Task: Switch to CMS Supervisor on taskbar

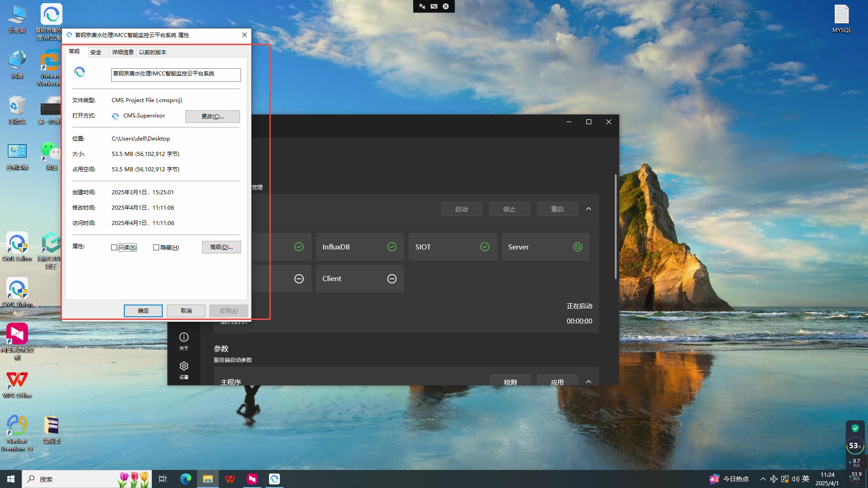Action: click(x=274, y=479)
